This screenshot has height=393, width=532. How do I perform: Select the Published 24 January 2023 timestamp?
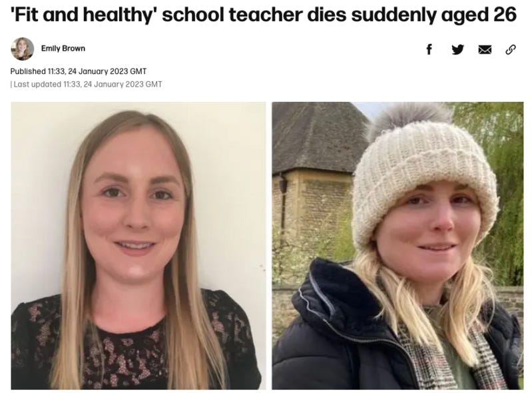[79, 71]
